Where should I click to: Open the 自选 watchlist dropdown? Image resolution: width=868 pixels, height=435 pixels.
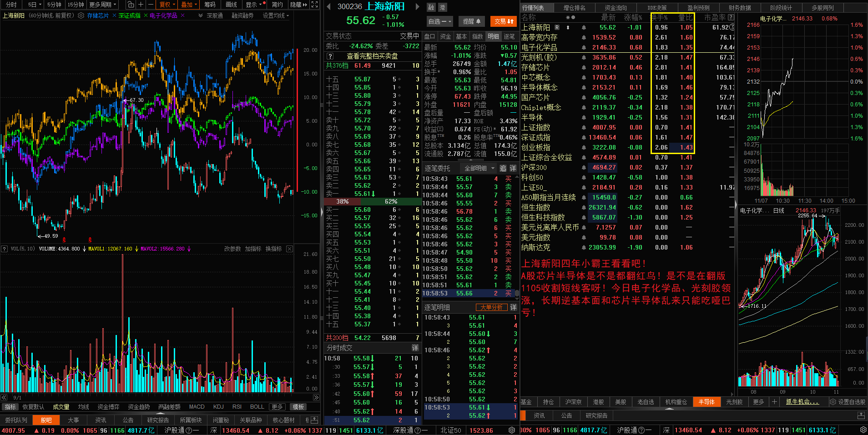pyautogui.click(x=440, y=21)
